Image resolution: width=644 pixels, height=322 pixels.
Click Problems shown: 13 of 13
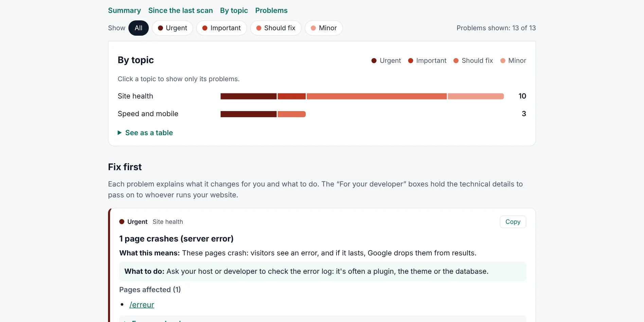coord(496,28)
